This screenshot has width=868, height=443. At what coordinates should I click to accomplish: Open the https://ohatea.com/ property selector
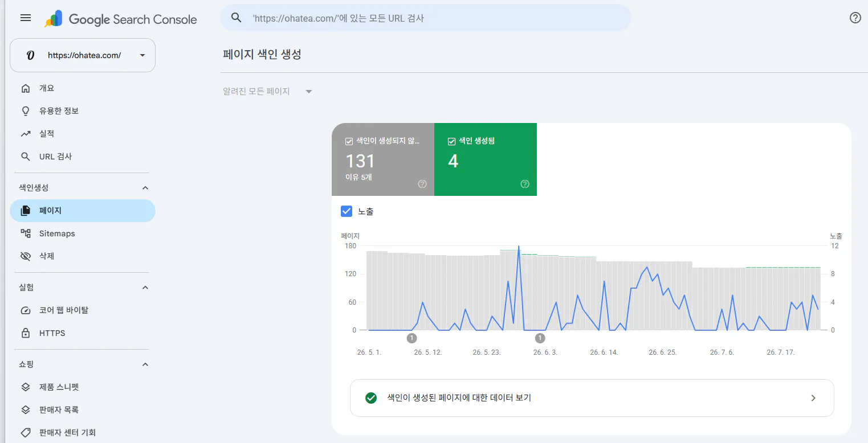point(83,55)
